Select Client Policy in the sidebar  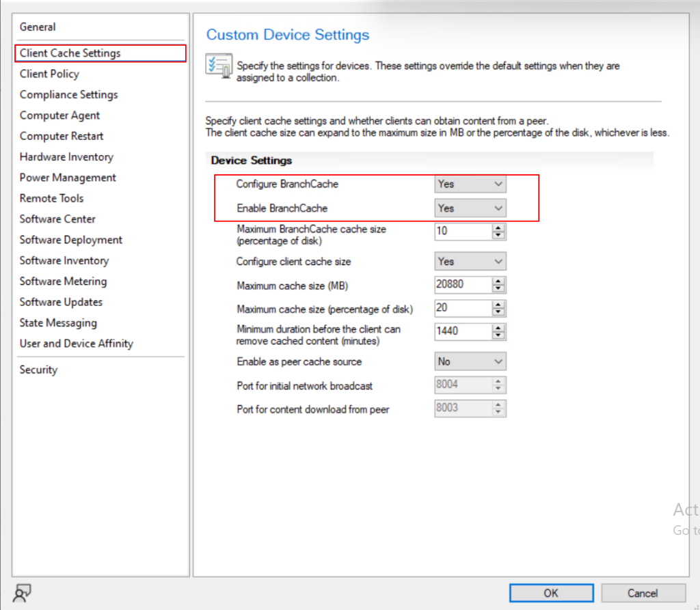coord(49,74)
